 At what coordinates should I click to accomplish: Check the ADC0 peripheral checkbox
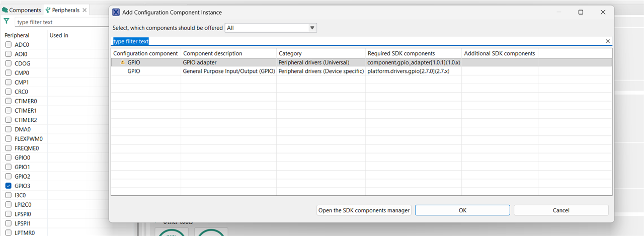(8, 45)
